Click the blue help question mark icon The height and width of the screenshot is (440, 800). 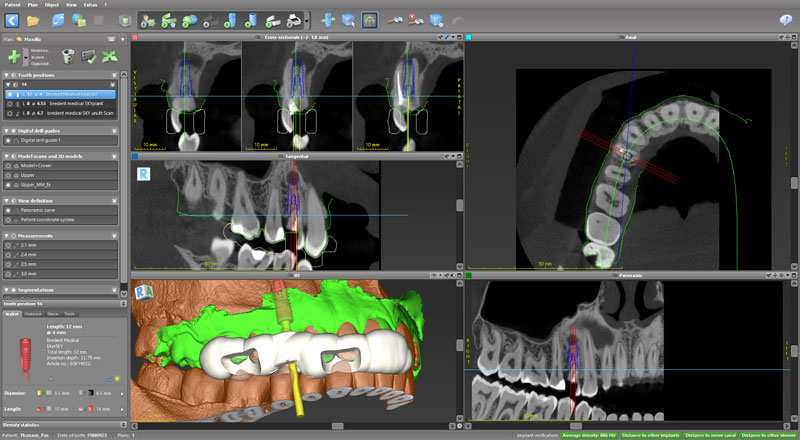click(x=785, y=19)
